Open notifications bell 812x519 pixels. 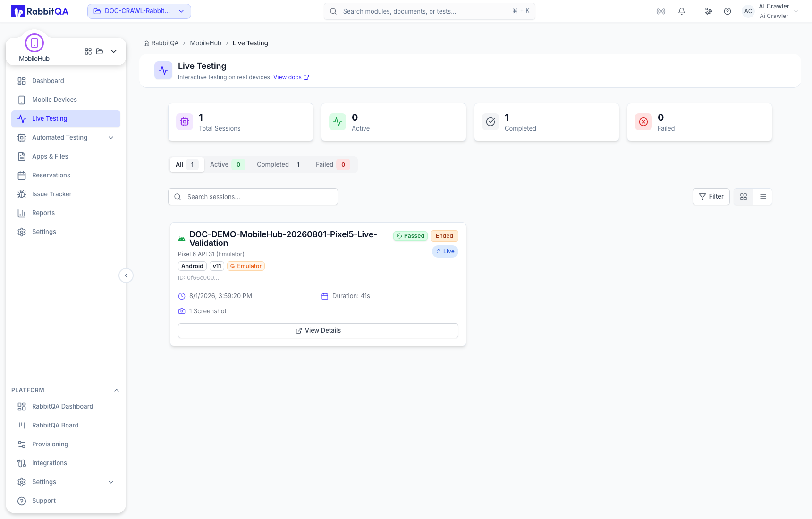click(x=682, y=11)
